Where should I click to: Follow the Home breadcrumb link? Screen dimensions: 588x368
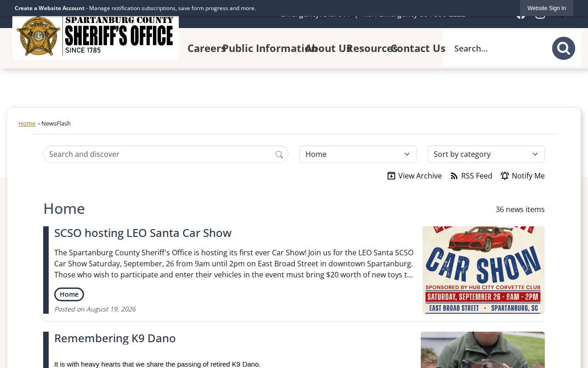tap(27, 123)
